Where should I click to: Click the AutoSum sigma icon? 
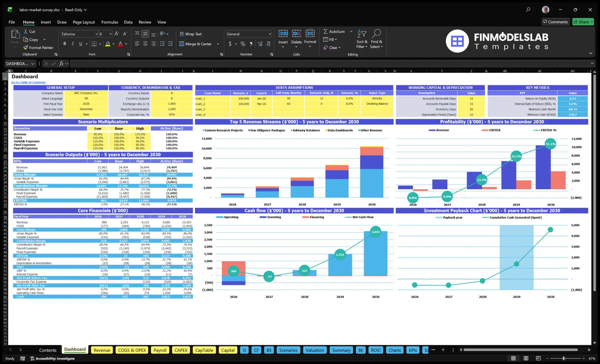(325, 31)
